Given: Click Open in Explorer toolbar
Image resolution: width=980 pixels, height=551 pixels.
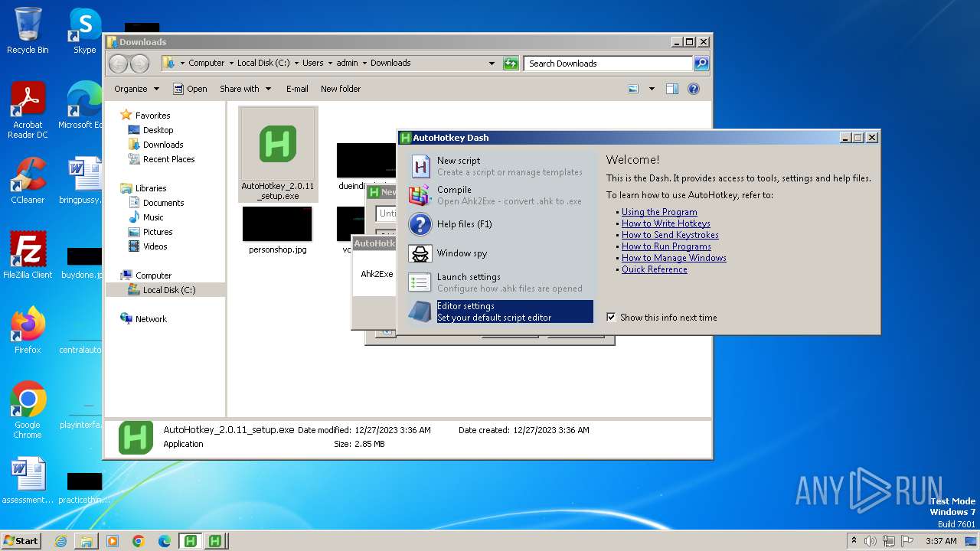Looking at the screenshot, I should [x=190, y=89].
